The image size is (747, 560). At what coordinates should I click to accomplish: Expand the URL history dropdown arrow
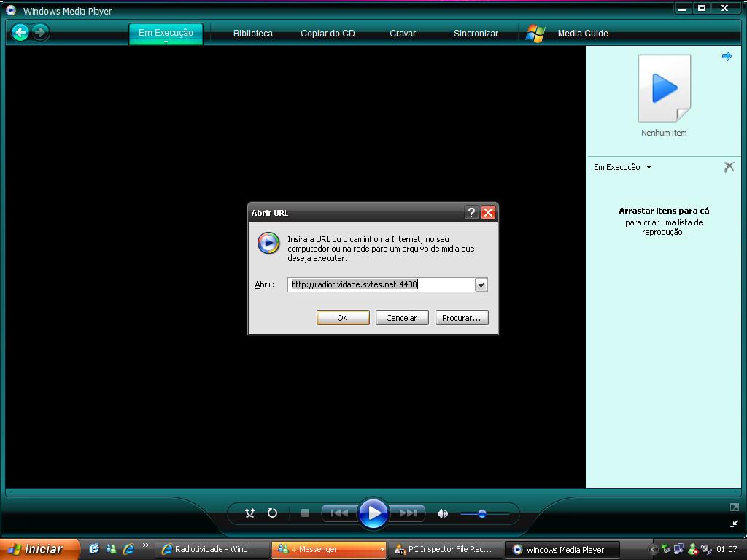481,285
